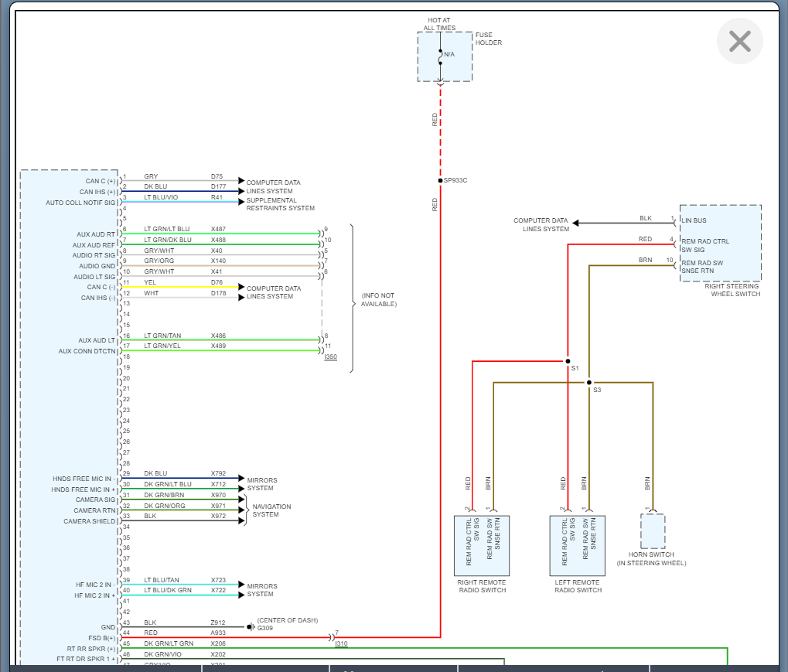Select the LIN BUS pin label
This screenshot has height=672, width=788.
pyautogui.click(x=694, y=221)
